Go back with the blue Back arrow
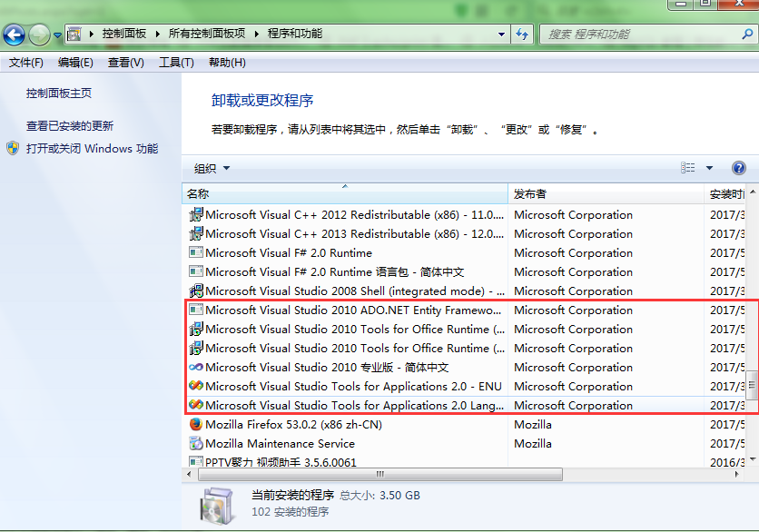The width and height of the screenshot is (759, 532). click(14, 34)
